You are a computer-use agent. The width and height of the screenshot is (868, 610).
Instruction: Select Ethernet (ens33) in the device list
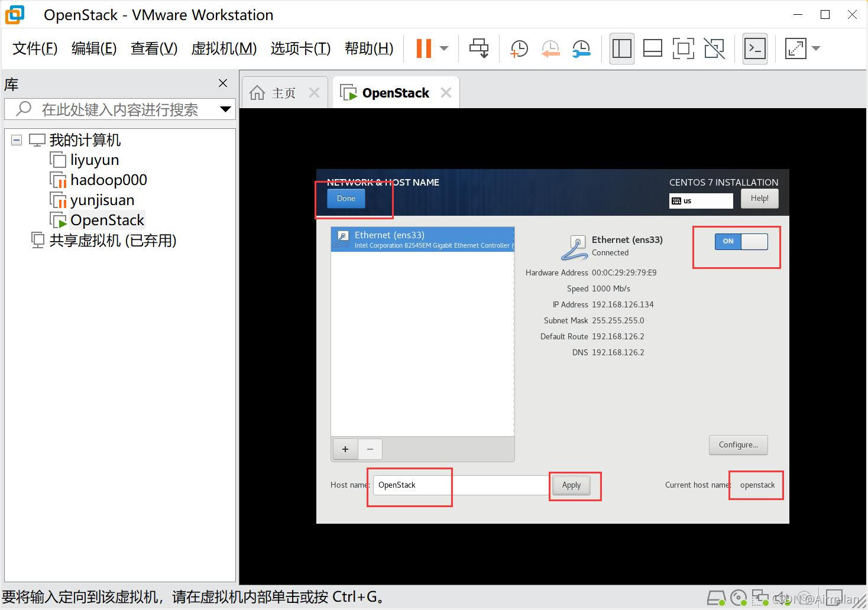coord(422,239)
